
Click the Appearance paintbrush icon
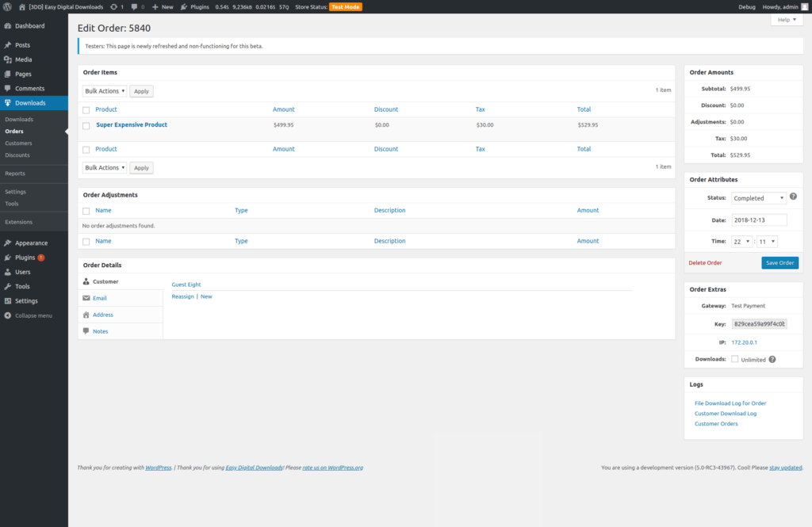[7, 243]
